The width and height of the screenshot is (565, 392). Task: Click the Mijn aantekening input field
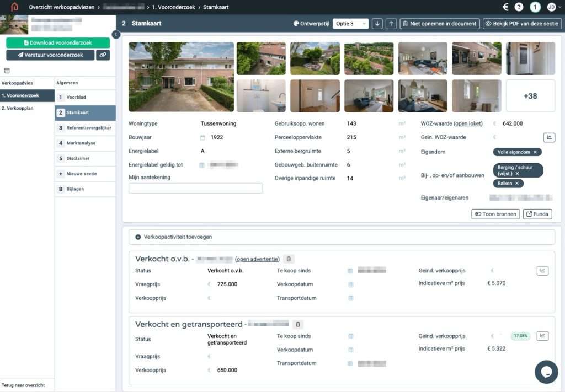[x=196, y=188]
